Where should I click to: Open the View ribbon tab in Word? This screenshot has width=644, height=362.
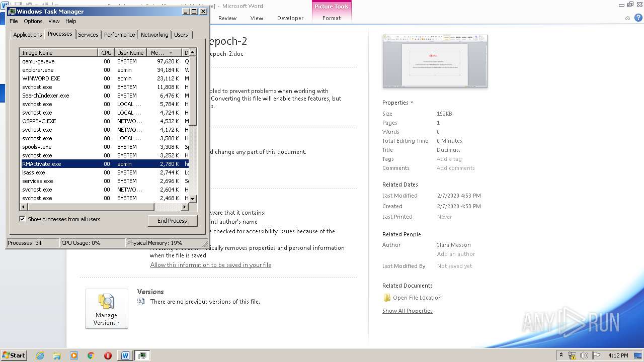(x=257, y=18)
